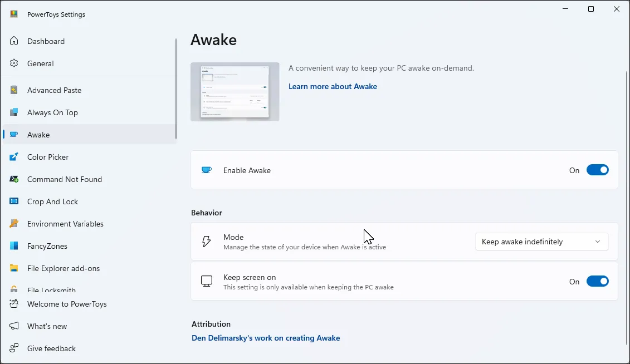
Task: Click the Always On Top icon
Action: click(x=14, y=112)
